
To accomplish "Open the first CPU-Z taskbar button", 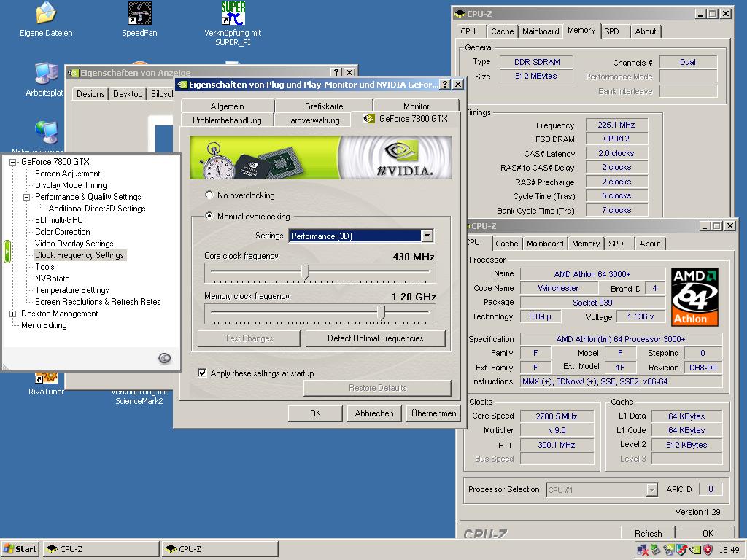I will pyautogui.click(x=101, y=549).
